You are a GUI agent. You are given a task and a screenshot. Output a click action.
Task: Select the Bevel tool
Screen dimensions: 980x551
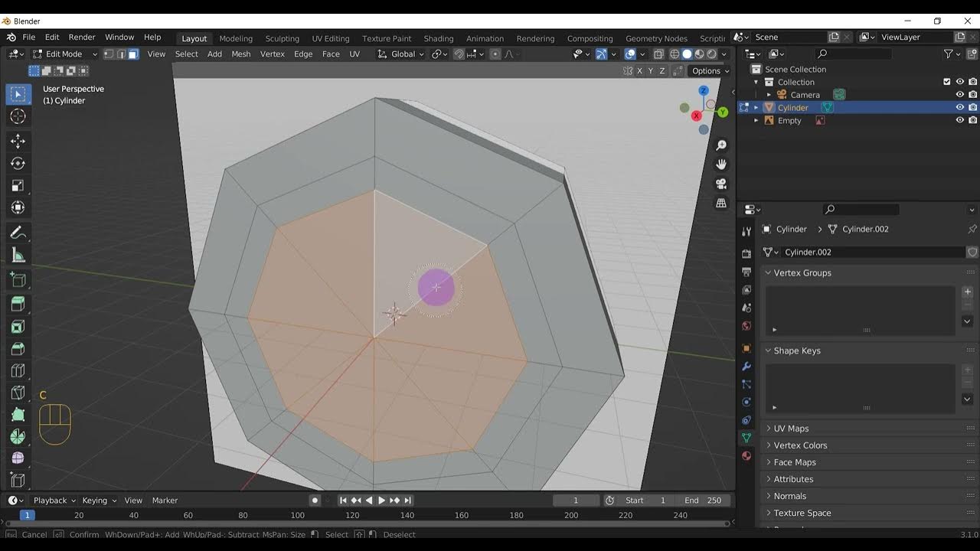18,349
